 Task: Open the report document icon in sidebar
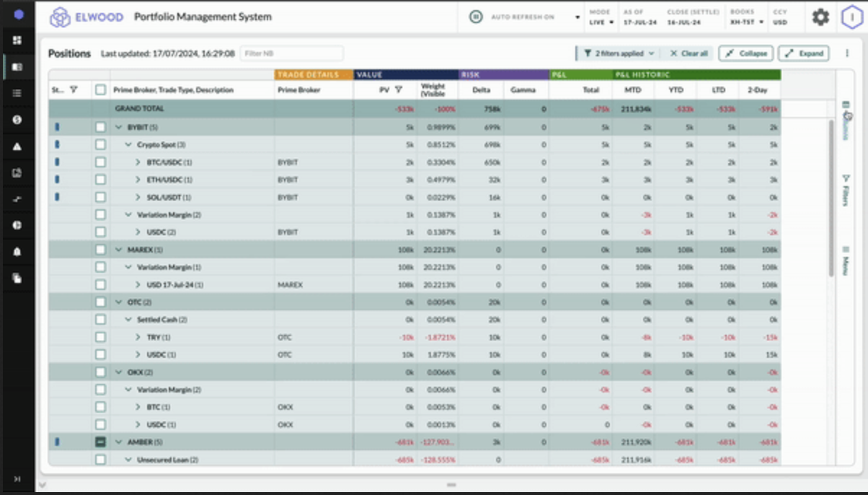click(17, 172)
